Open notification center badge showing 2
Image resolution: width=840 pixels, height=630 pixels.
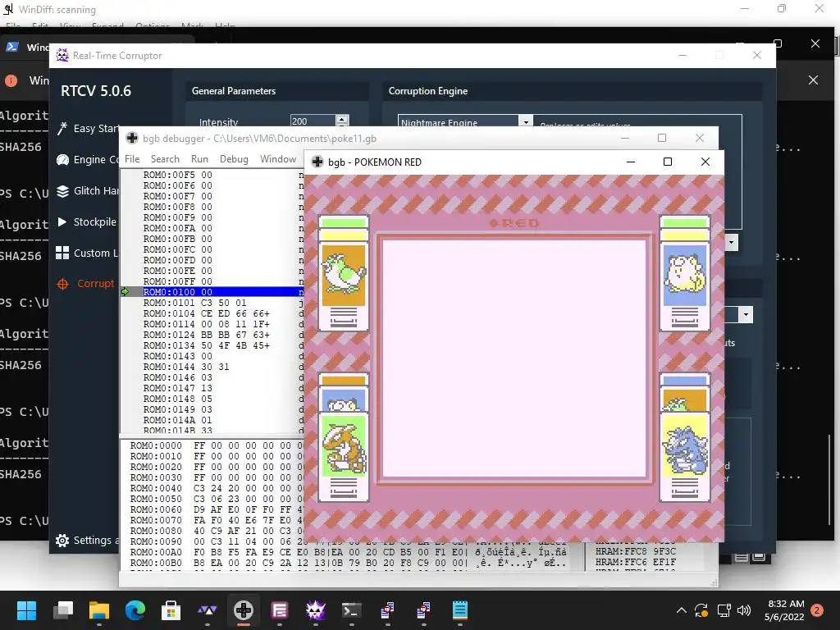click(817, 610)
